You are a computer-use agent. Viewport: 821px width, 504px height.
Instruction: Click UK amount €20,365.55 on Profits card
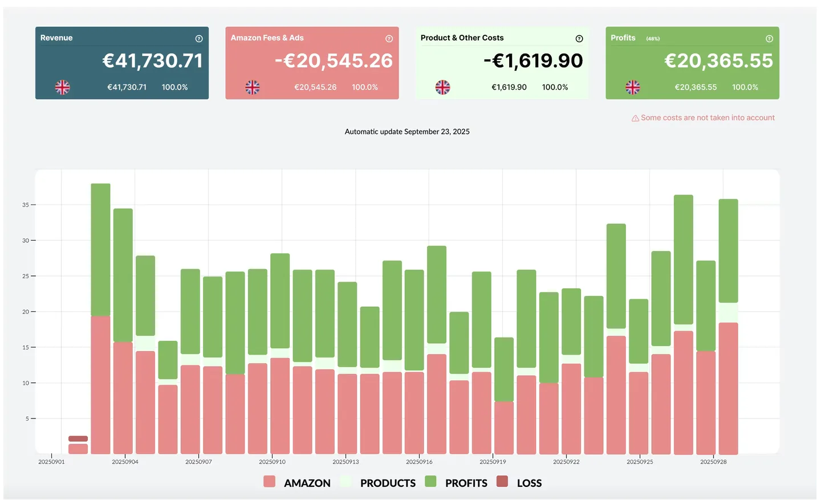pyautogui.click(x=696, y=87)
